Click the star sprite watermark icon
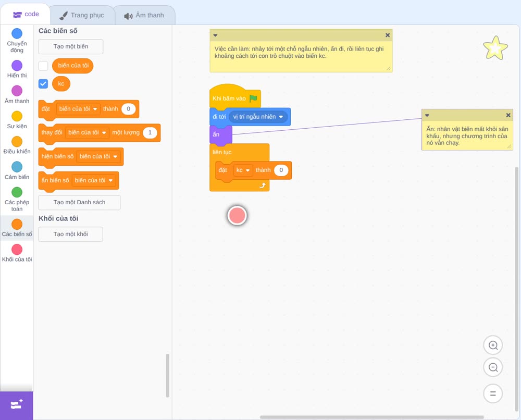This screenshot has width=521, height=420. [495, 48]
